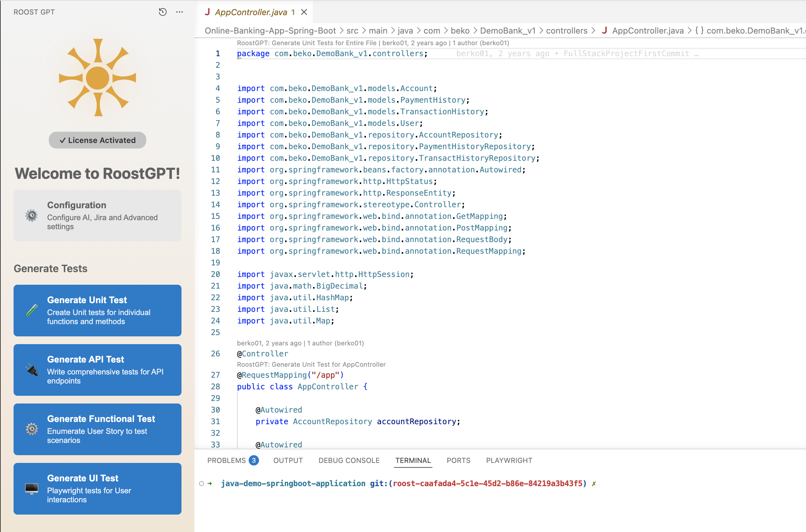
Task: Click the License Activated badge
Action: 98,140
